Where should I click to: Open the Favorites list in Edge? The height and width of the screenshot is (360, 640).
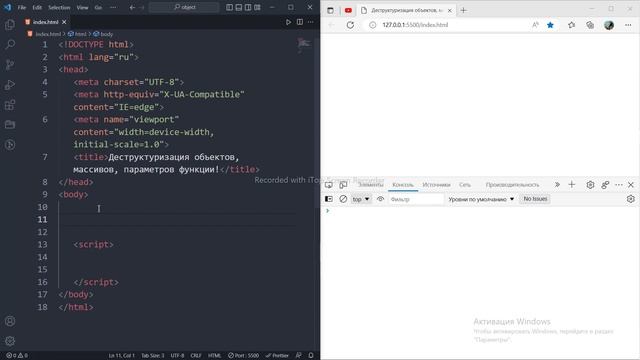point(571,25)
